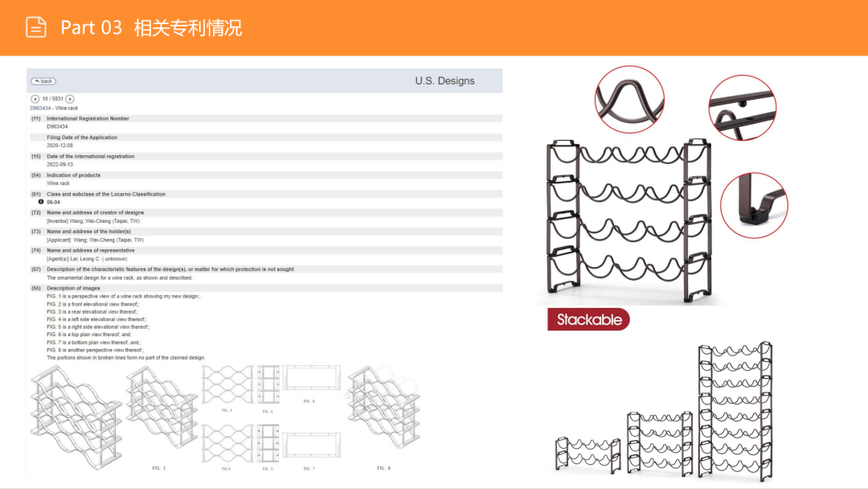Click the back button in patent viewer
This screenshot has width=868, height=489.
(x=43, y=81)
